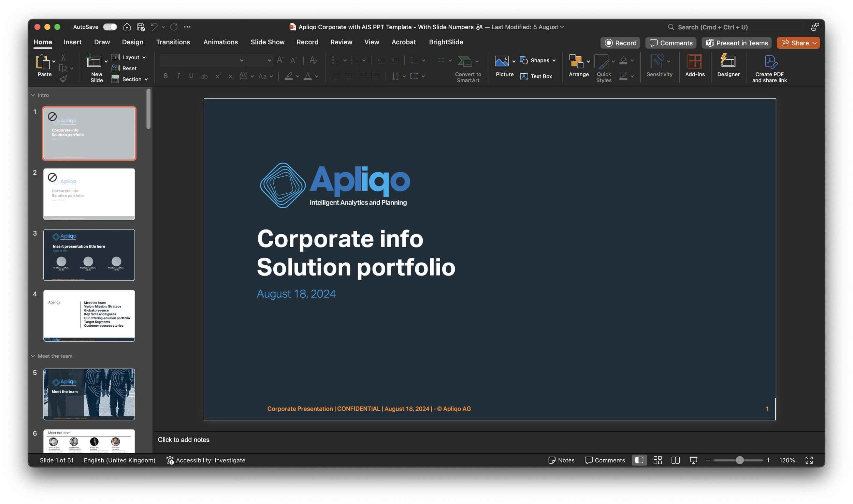Insert a Text Box
This screenshot has height=504, width=853.
(x=536, y=76)
